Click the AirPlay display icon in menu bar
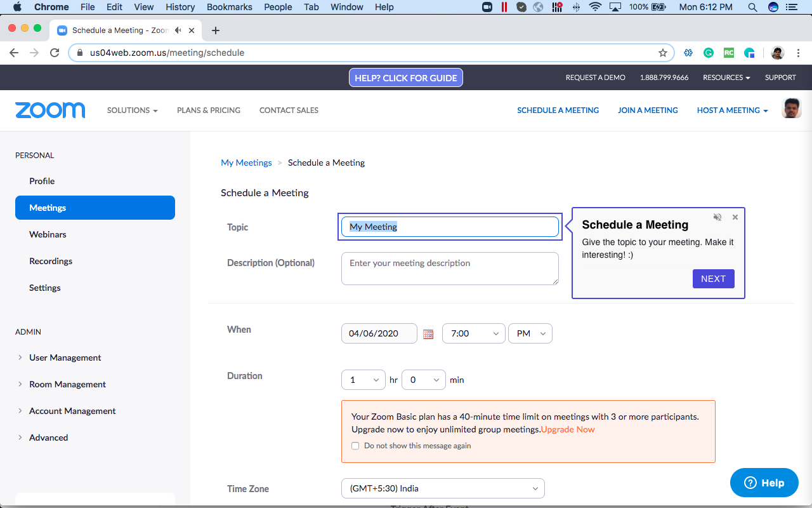 point(615,7)
